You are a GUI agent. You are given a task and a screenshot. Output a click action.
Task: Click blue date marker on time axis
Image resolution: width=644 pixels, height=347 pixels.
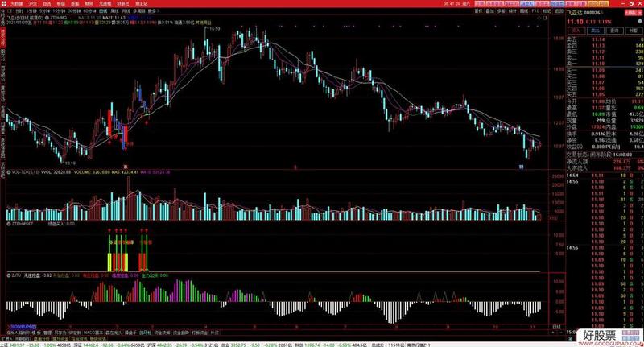[23, 327]
